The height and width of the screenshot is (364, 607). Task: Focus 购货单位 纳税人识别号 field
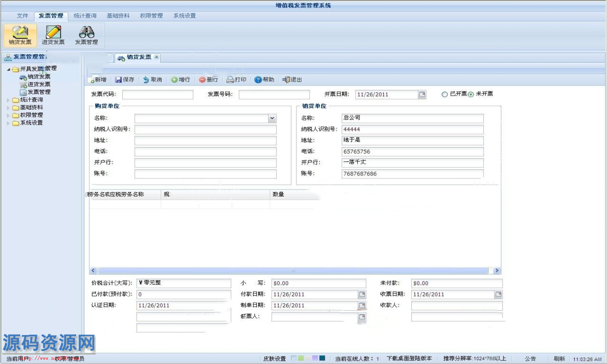[205, 130]
